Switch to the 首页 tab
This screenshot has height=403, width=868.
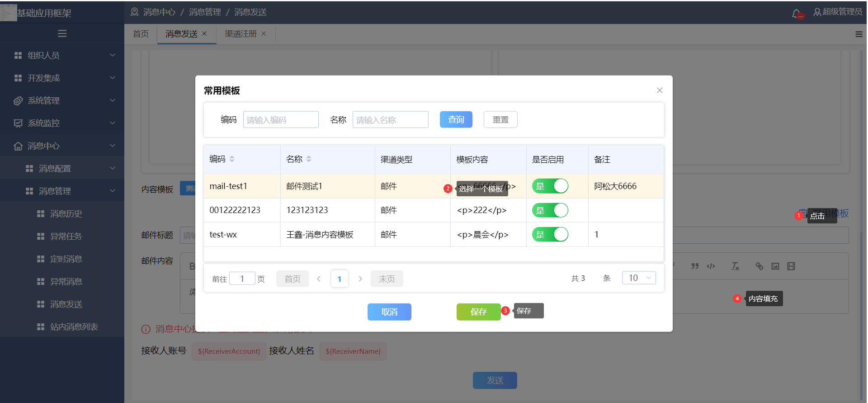click(141, 34)
